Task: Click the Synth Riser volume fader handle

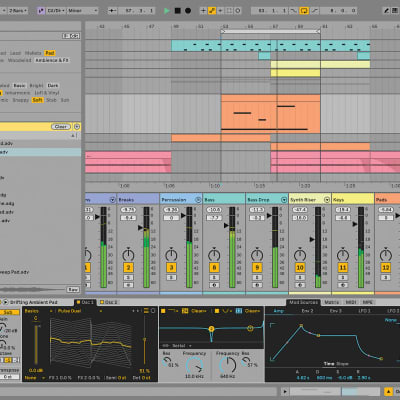Action: point(312,239)
